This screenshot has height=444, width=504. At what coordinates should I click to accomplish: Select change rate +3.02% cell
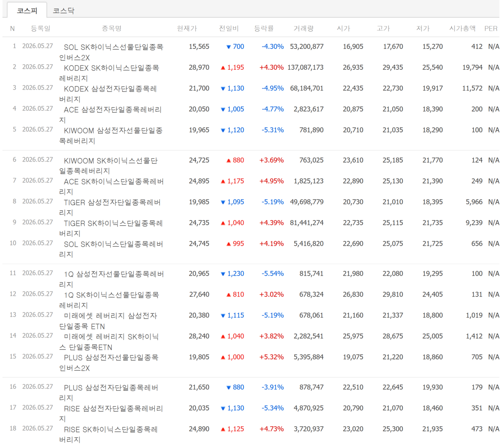(x=272, y=295)
